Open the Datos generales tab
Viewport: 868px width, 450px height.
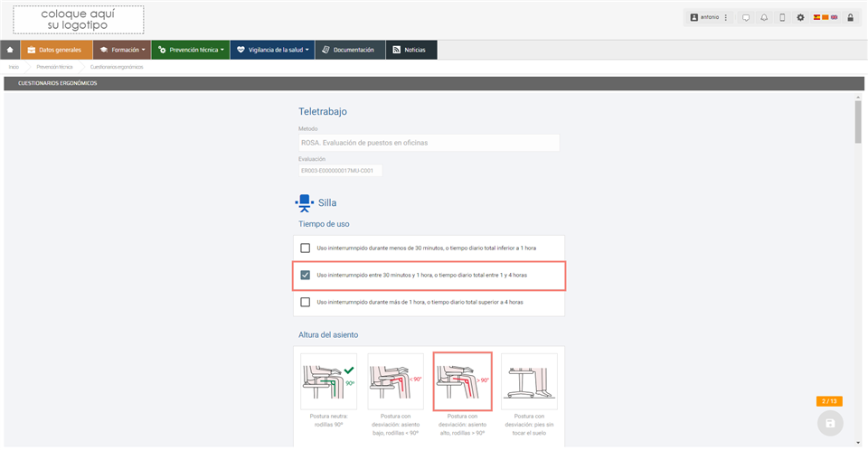tap(55, 50)
